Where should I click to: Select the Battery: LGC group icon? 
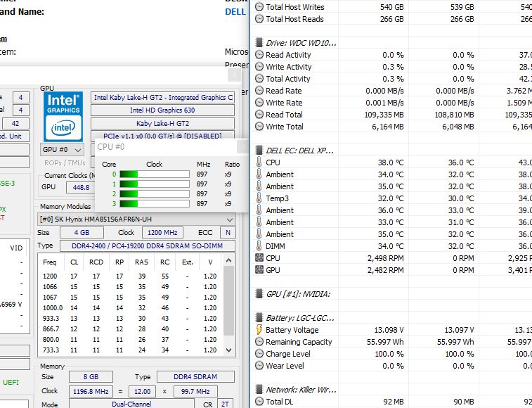tap(259, 318)
